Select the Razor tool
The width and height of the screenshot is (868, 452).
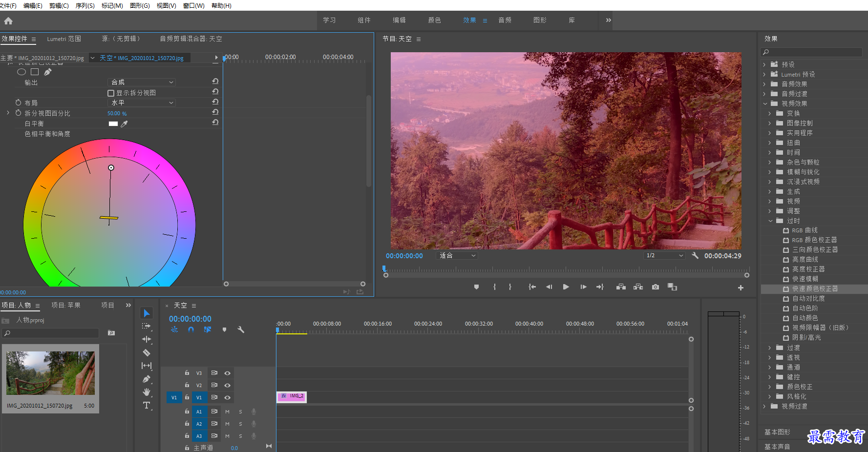pyautogui.click(x=147, y=352)
